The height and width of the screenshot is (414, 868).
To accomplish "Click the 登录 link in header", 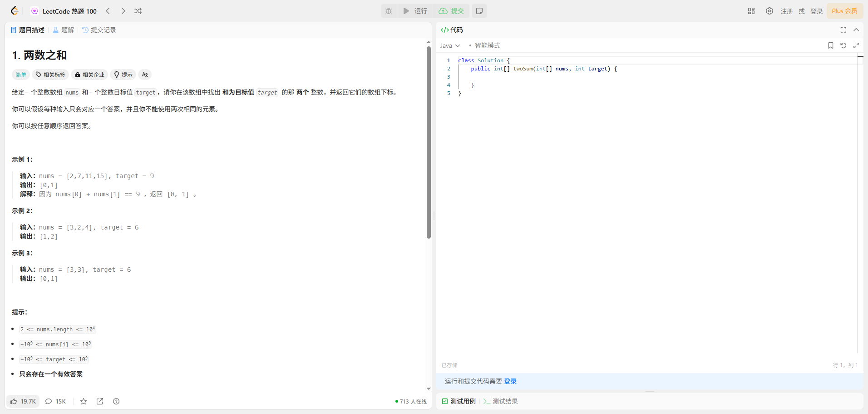I will coord(817,11).
